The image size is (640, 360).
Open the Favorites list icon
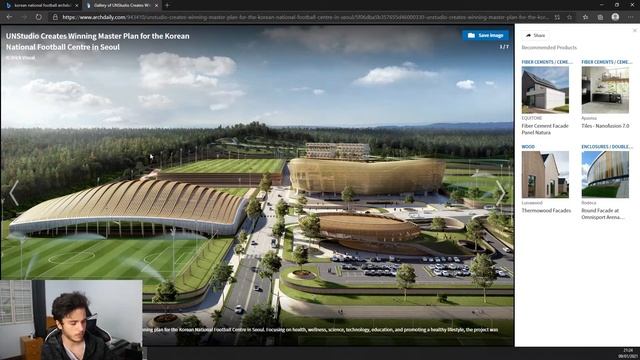pyautogui.click(x=585, y=17)
